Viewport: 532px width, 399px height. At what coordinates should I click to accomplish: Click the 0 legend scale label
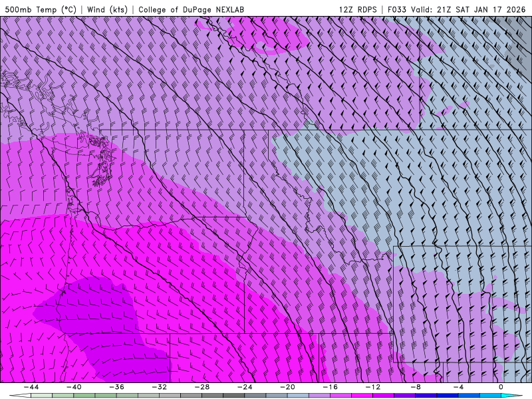click(501, 387)
